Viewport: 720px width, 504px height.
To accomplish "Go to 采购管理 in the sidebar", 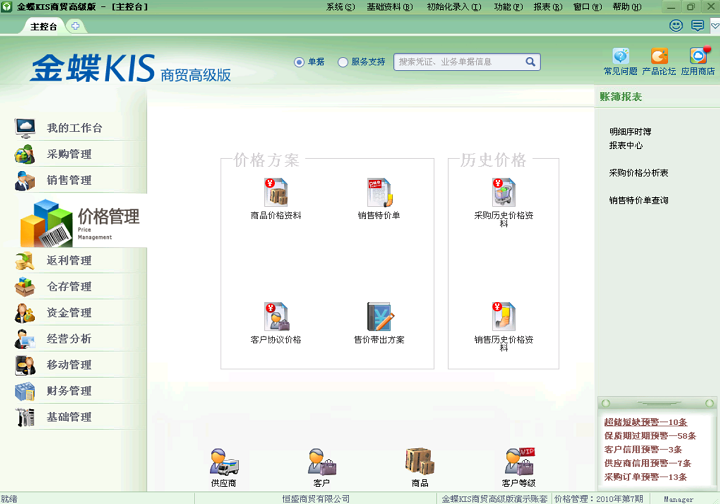I will pos(69,154).
